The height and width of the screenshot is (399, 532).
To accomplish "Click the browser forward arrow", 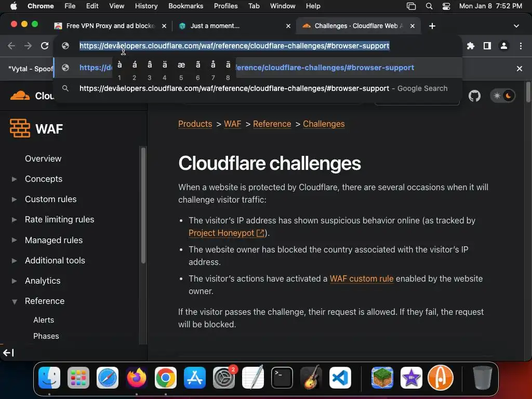I will (x=28, y=46).
